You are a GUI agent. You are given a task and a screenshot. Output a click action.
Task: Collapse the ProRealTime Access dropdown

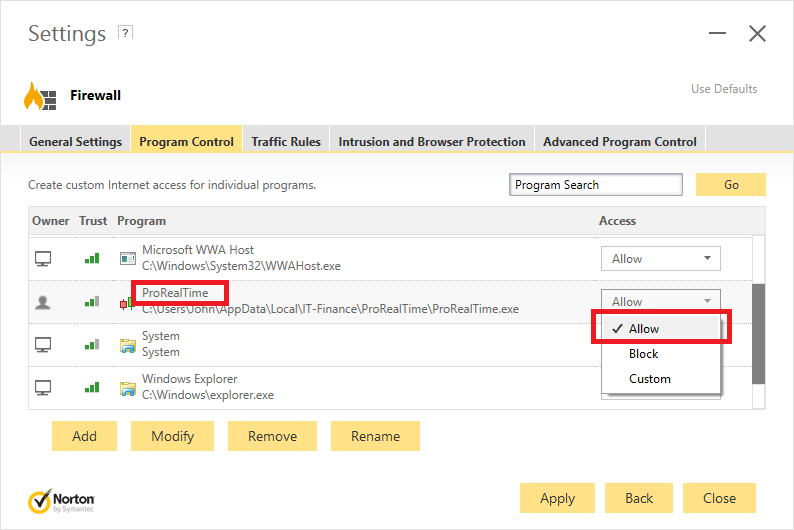660,301
